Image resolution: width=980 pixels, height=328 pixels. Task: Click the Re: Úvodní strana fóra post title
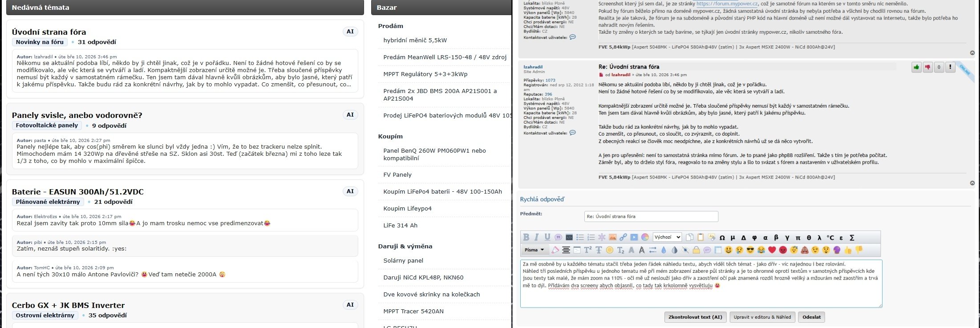629,67
